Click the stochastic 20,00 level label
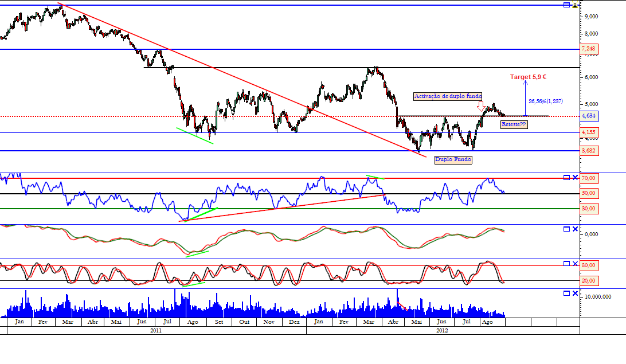The width and height of the screenshot is (626, 364). tap(589, 281)
